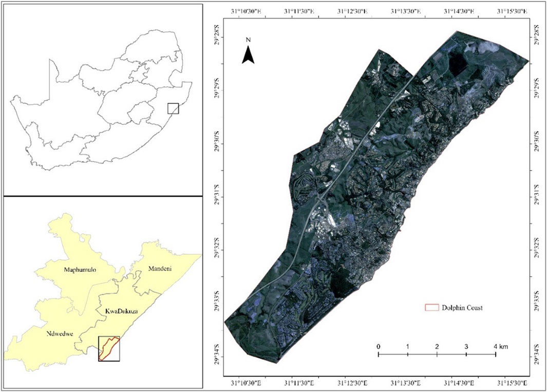
Task: Click the 4 km scale bar label
Action: (498, 347)
